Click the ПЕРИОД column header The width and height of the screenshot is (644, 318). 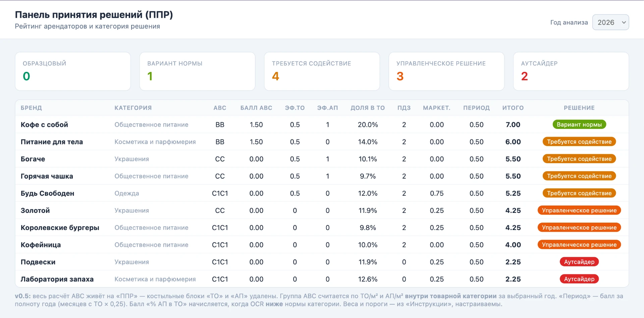pos(476,108)
